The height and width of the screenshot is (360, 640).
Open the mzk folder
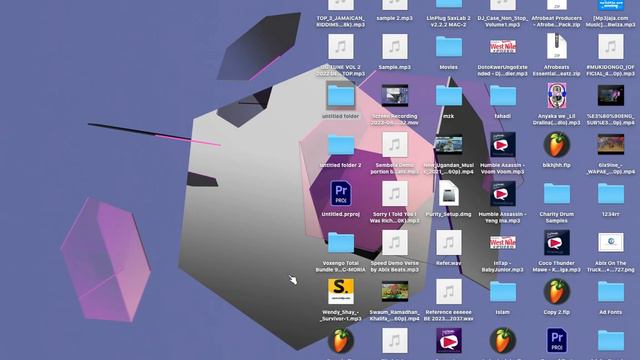[x=449, y=96]
